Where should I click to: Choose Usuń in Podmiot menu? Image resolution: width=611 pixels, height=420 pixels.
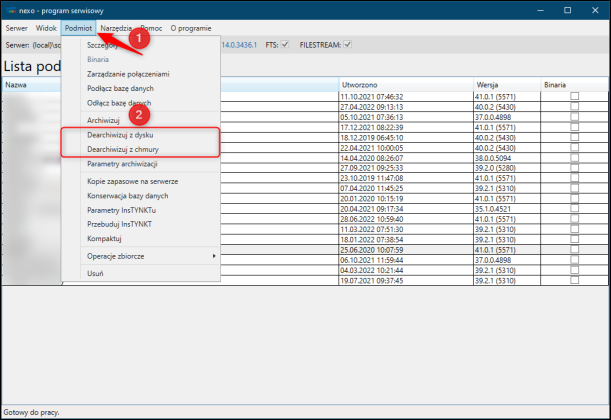[141, 274]
